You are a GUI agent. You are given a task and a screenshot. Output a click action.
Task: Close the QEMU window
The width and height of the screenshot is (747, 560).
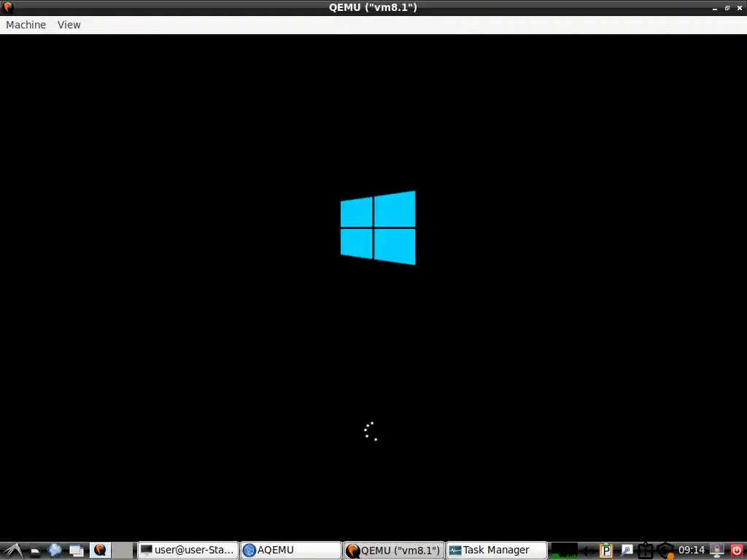coord(740,8)
